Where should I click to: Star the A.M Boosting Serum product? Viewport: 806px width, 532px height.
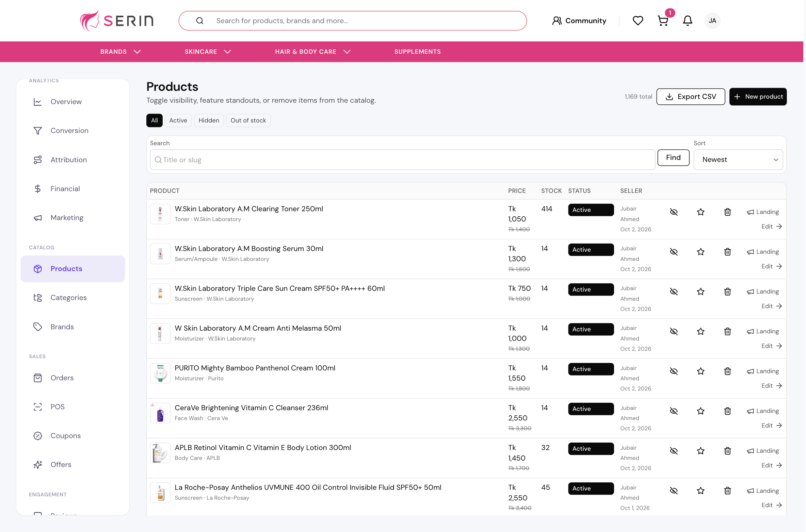pyautogui.click(x=700, y=252)
